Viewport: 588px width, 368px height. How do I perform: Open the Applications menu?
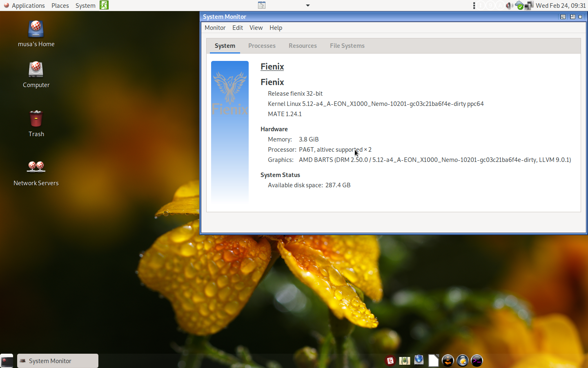24,5
